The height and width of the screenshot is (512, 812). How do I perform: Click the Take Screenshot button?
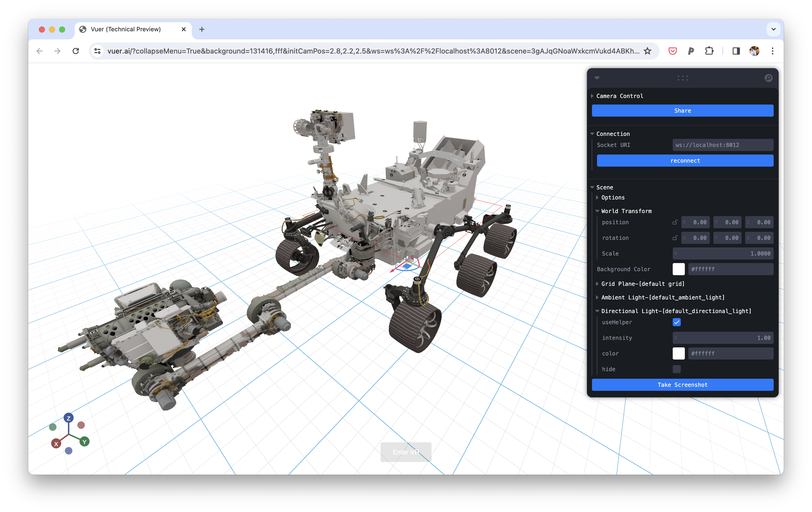point(682,385)
